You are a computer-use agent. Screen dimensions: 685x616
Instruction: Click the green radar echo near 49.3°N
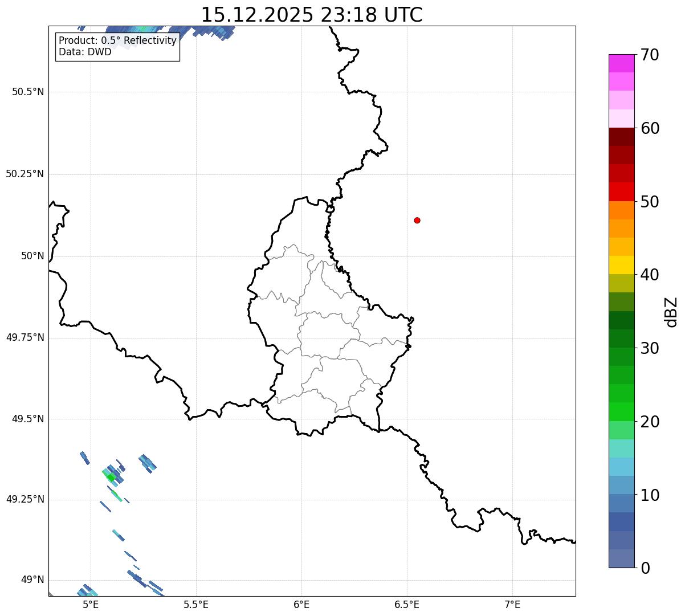pos(111,478)
